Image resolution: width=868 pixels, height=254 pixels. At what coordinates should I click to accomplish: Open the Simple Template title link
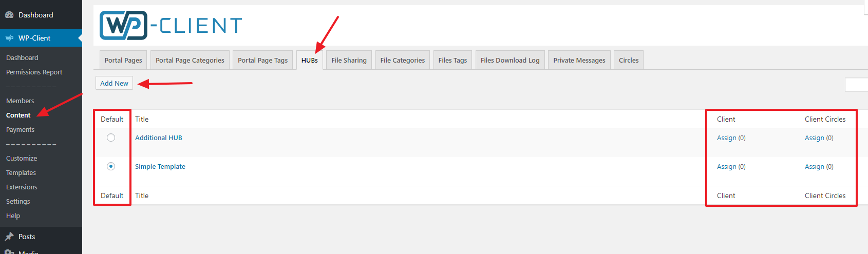pyautogui.click(x=160, y=166)
